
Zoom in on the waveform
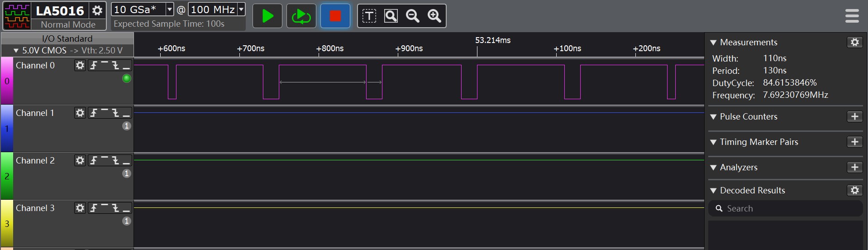pos(434,16)
